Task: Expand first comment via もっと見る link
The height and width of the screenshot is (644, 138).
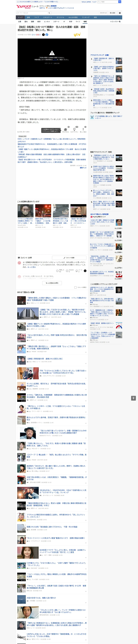Action: pos(32,267)
